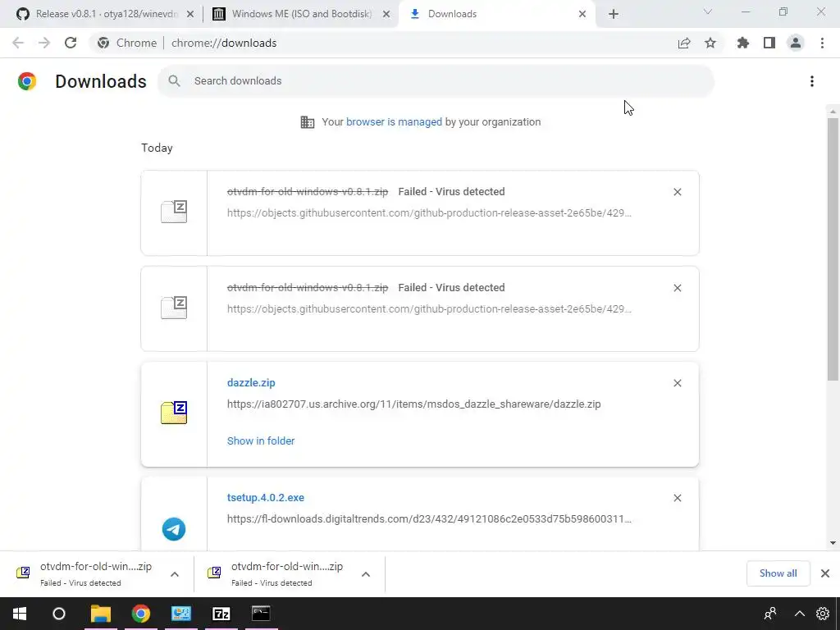Viewport: 840px width, 630px height.
Task: Bookmark this page with the star
Action: [710, 43]
